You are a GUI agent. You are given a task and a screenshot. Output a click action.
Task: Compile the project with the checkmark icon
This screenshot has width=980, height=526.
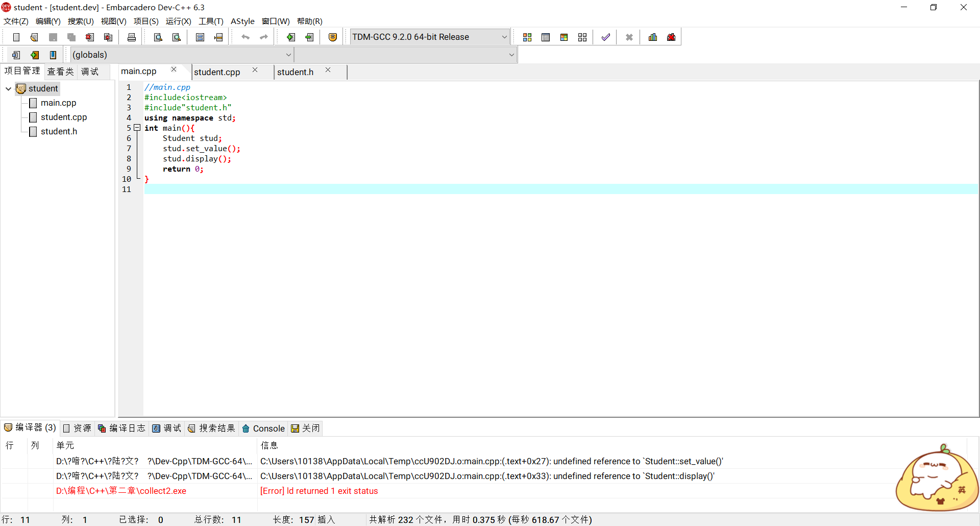click(605, 37)
